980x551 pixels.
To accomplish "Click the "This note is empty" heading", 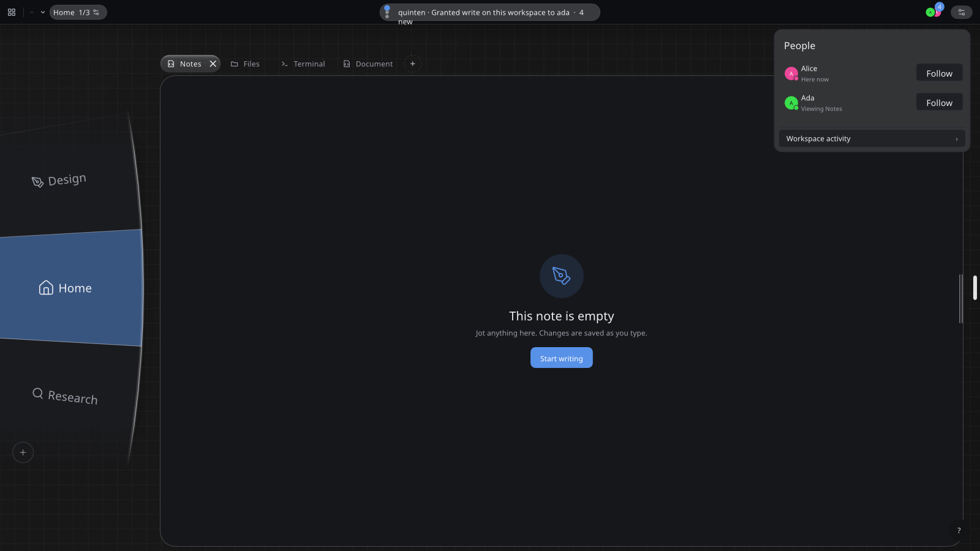I will (562, 316).
